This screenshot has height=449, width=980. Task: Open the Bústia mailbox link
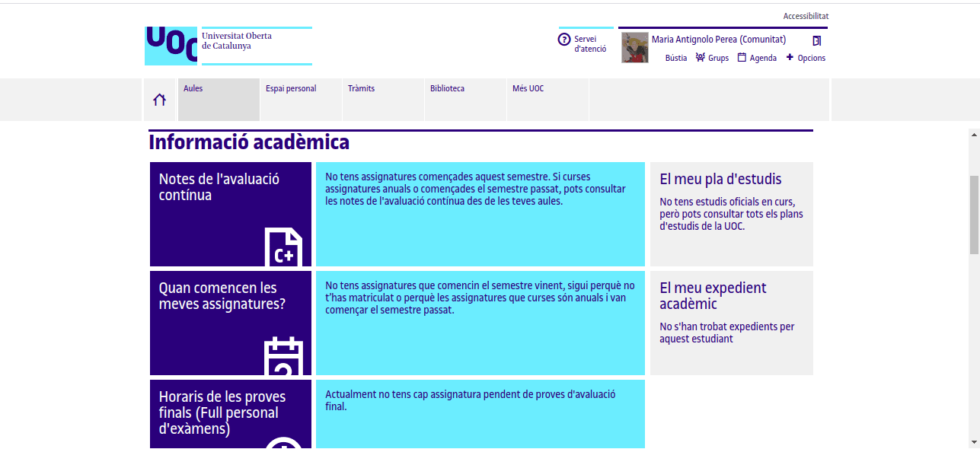click(x=675, y=58)
